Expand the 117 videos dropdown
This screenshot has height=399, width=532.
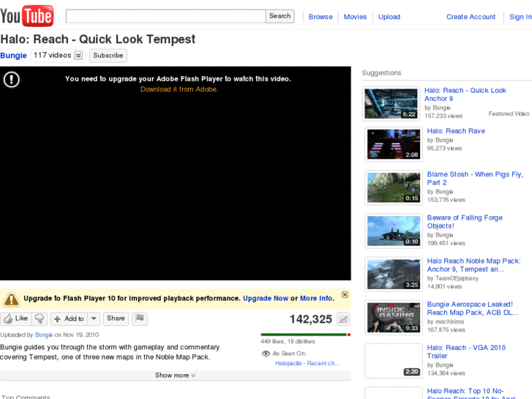pyautogui.click(x=78, y=56)
